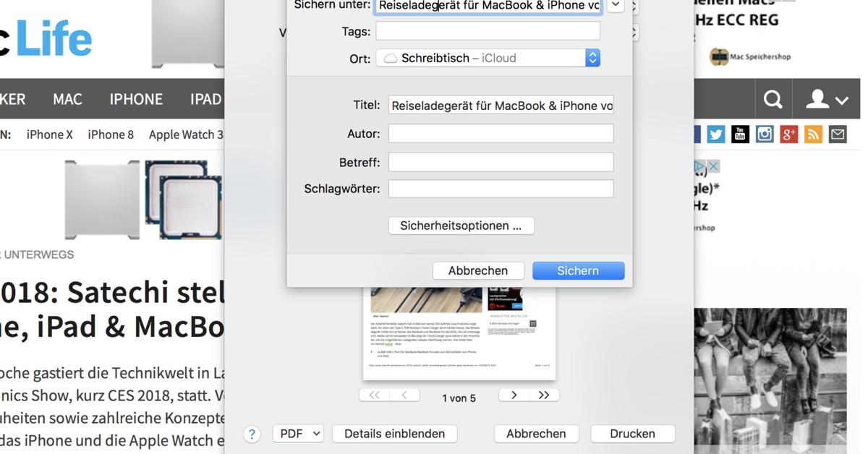Expand the save dialog chevron next to filename

(x=615, y=5)
